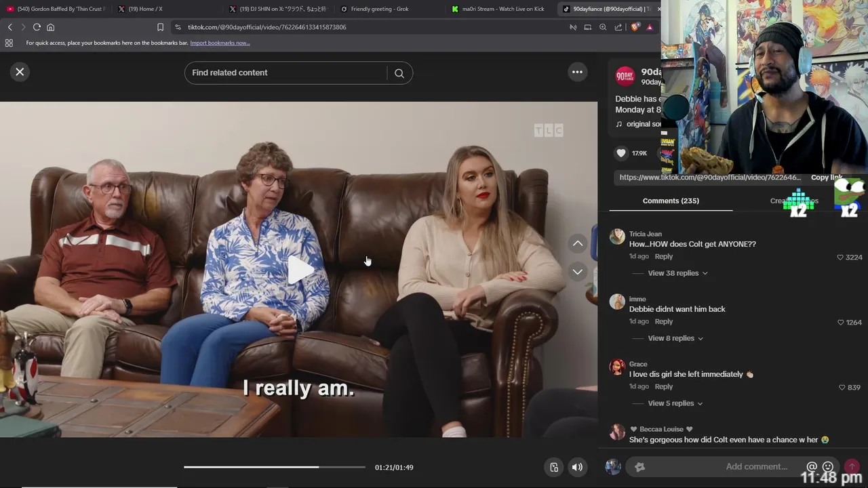Open bookmarks bar apps grid icon
The width and height of the screenshot is (868, 488).
pos(9,43)
